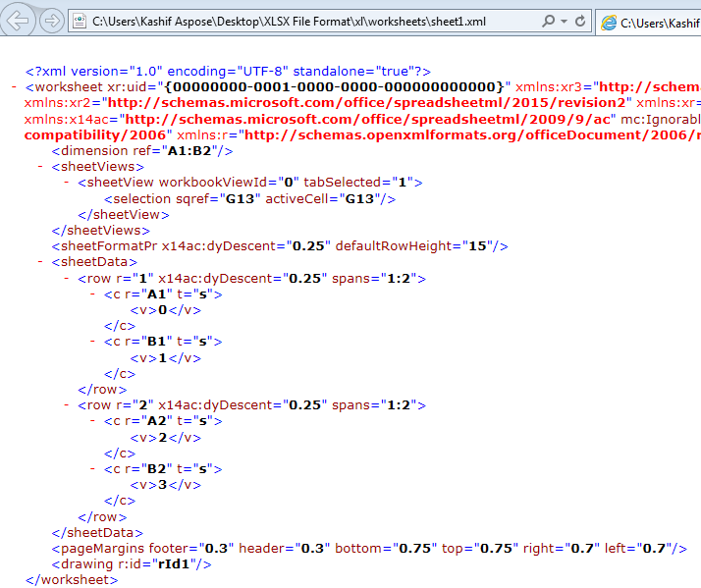Click the page icon in address bar
The image size is (701, 588).
[x=79, y=21]
